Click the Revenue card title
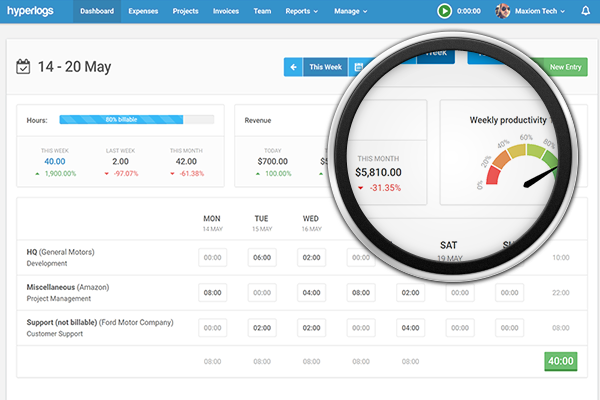Screen dimensions: 600x400 258,120
